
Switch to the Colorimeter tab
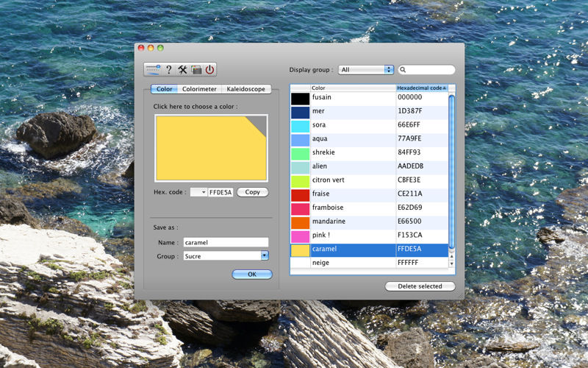(199, 89)
